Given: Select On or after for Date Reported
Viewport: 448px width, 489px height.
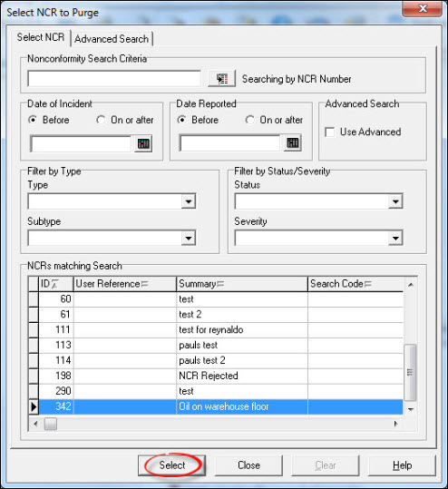Looking at the screenshot, I should click(x=249, y=120).
